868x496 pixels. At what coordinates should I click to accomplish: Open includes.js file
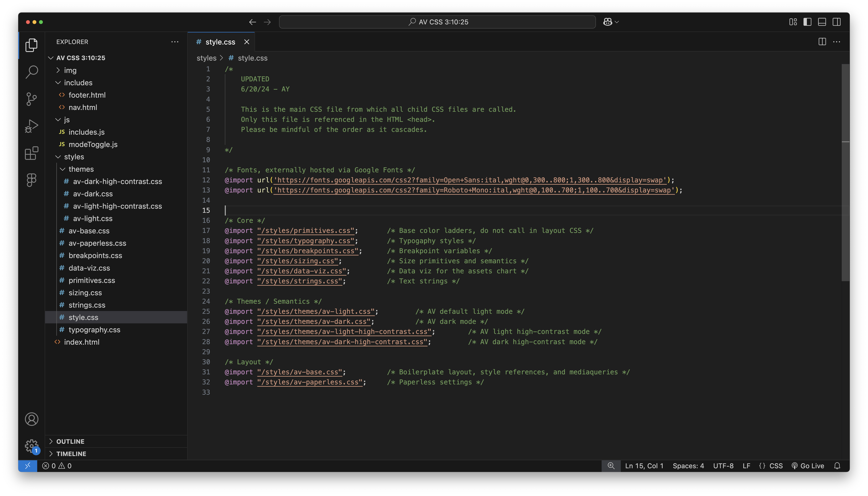(116, 132)
